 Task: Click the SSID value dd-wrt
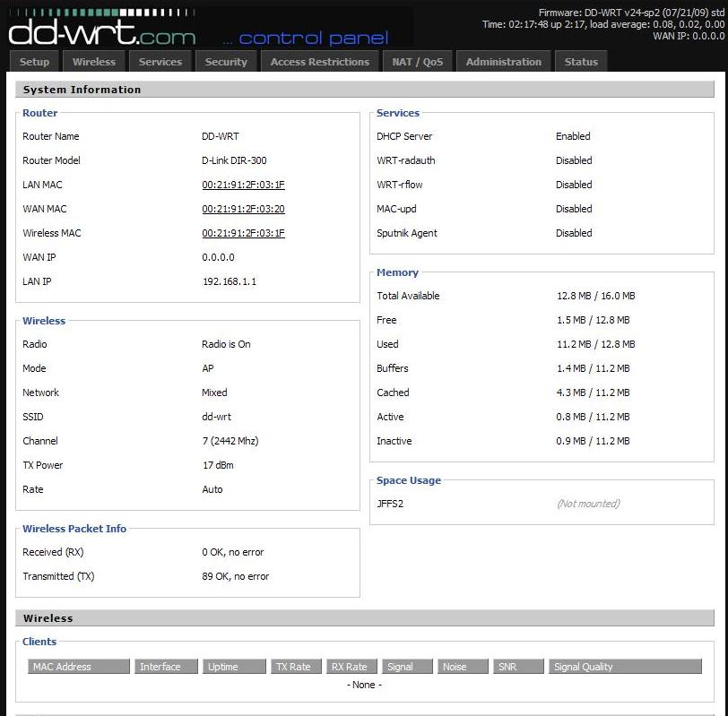(x=216, y=417)
